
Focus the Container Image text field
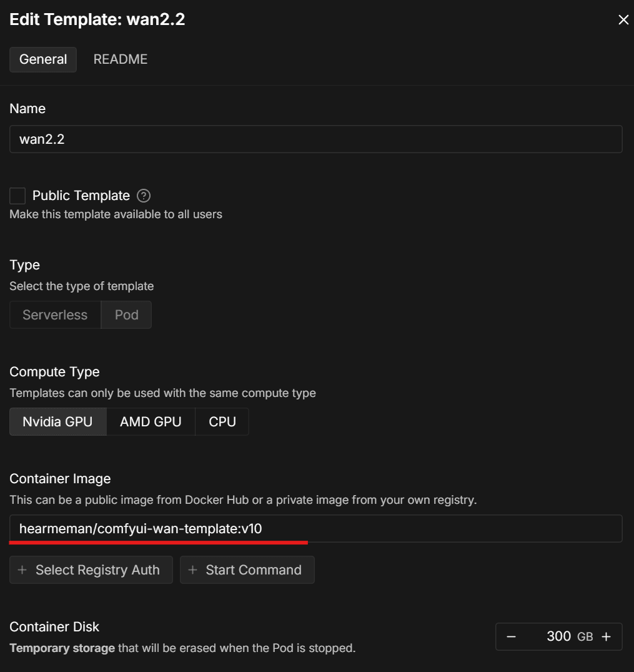point(315,529)
